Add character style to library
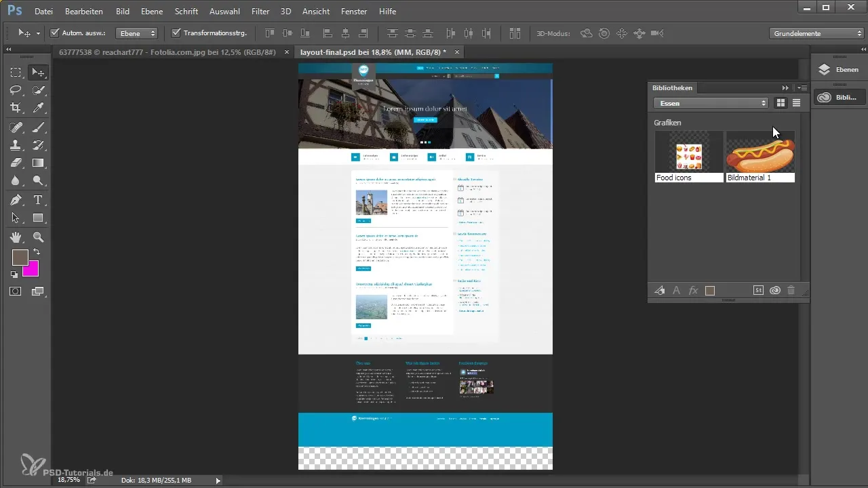The image size is (868, 488). pyautogui.click(x=676, y=290)
